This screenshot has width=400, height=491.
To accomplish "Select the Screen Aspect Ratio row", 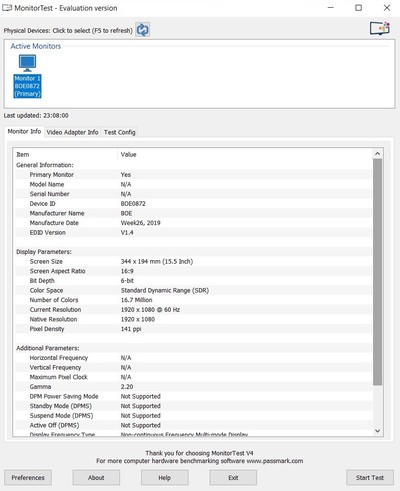I will 193,271.
